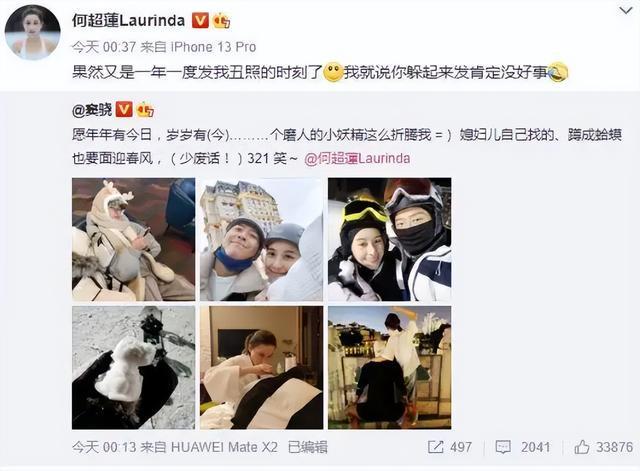640x471 pixels.
Task: Open the post options chevron menu
Action: coord(625,11)
